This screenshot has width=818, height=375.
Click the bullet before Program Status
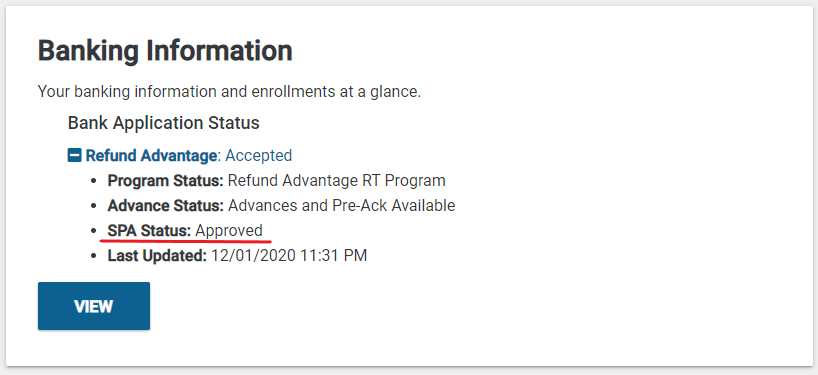(x=94, y=181)
